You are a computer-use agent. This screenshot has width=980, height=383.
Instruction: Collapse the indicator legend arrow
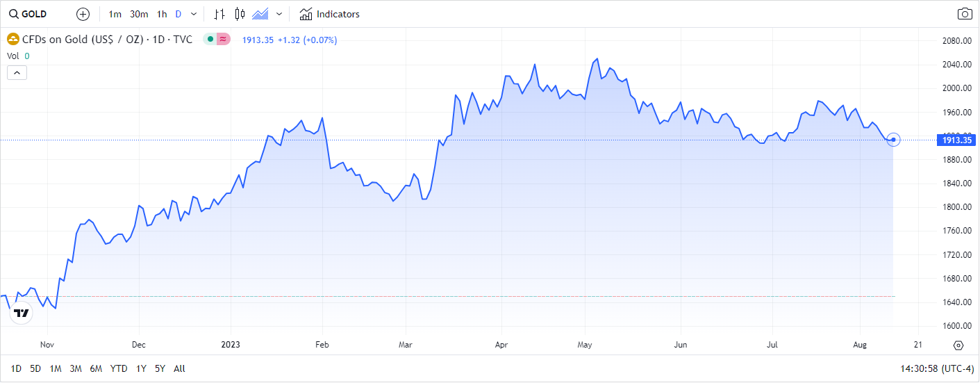point(17,72)
